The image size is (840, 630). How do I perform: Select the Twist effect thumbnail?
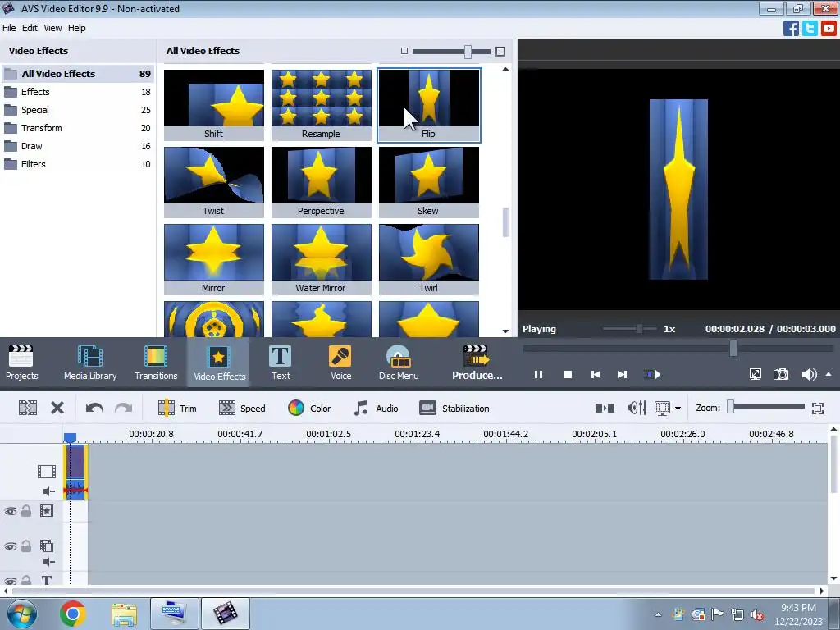coord(214,182)
